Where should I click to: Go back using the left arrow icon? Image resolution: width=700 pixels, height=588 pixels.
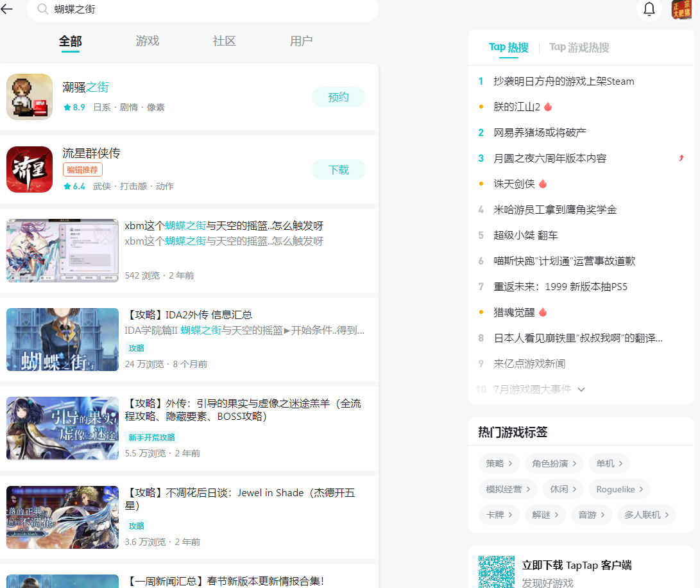pyautogui.click(x=6, y=8)
